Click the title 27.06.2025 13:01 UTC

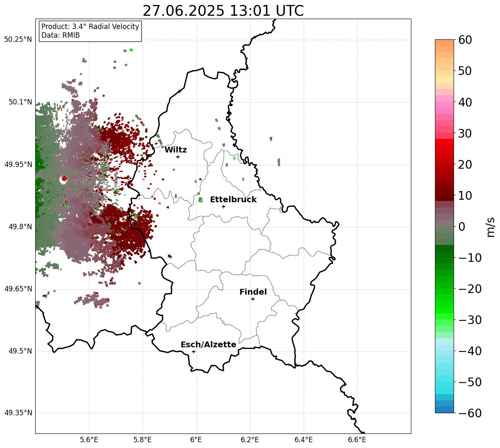click(x=223, y=11)
